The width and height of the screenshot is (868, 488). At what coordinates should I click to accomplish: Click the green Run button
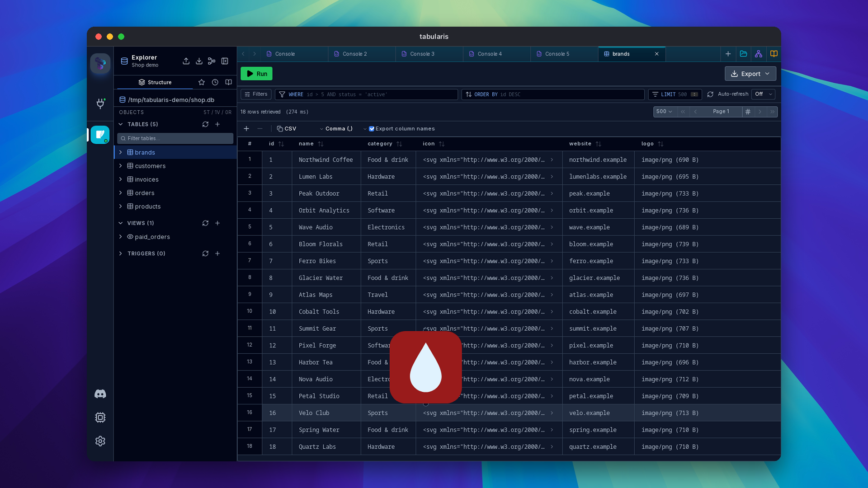click(x=256, y=74)
